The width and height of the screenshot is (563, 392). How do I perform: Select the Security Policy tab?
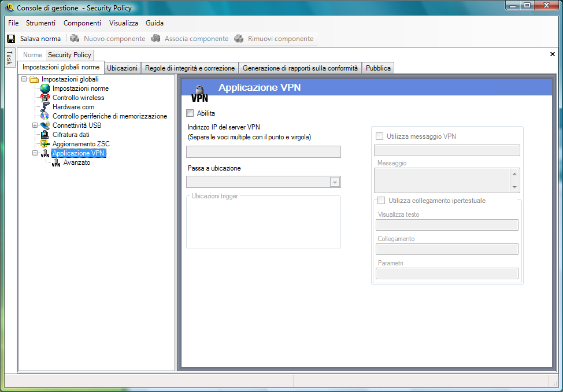tap(70, 54)
